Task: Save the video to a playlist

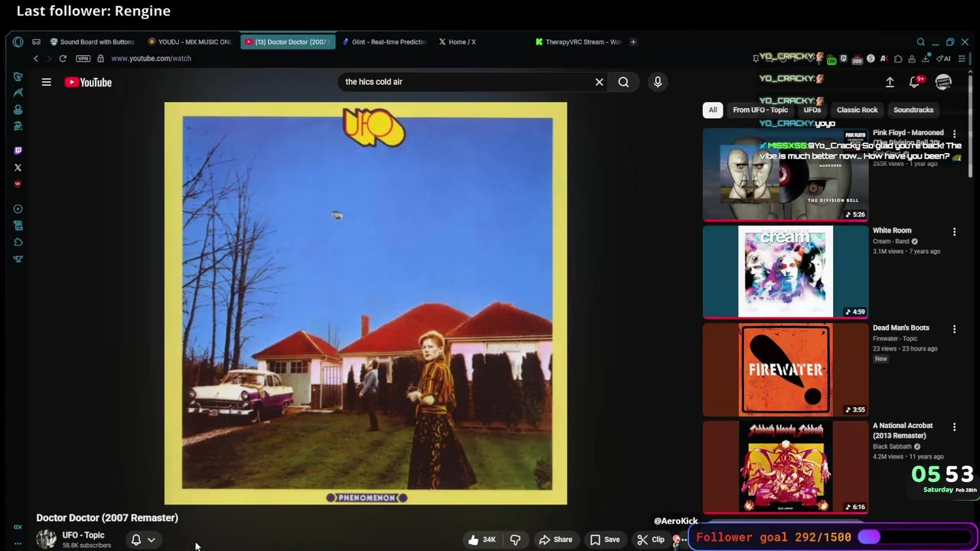Action: click(x=604, y=540)
